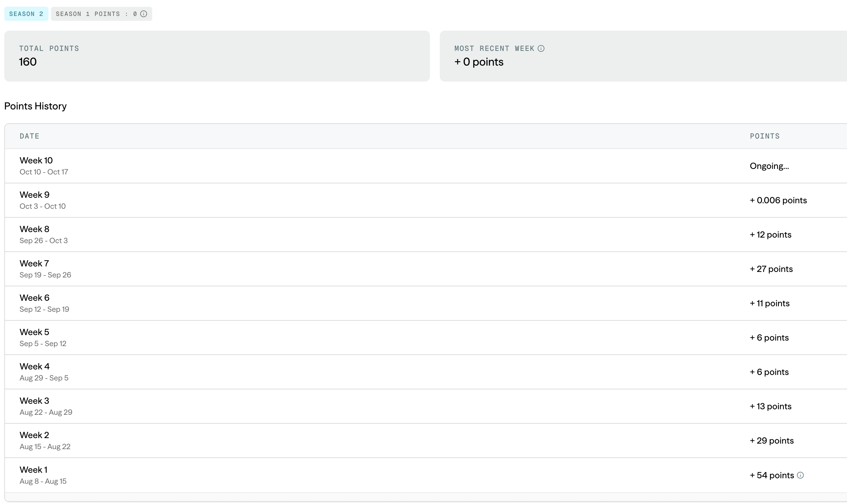This screenshot has height=504, width=847.
Task: Select the Season 2 tab
Action: pos(26,14)
